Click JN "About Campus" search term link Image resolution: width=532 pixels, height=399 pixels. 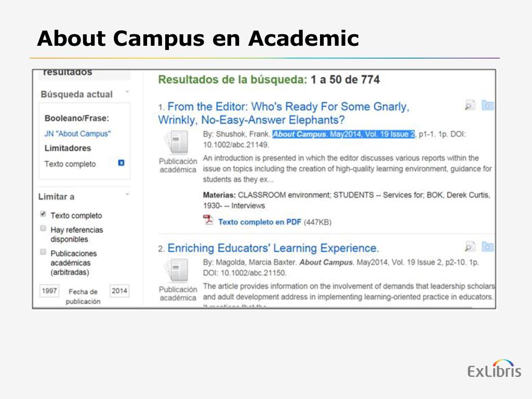(x=78, y=134)
